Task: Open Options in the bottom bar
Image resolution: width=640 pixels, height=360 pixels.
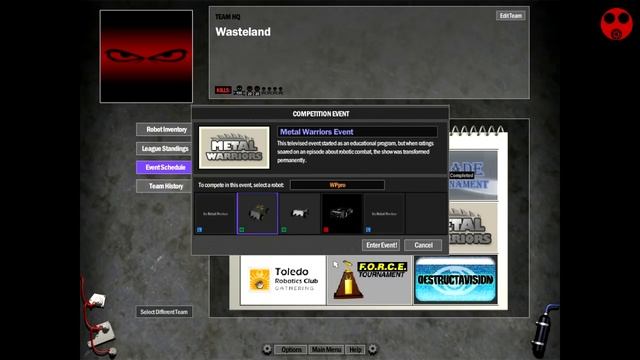Action: pyautogui.click(x=291, y=350)
